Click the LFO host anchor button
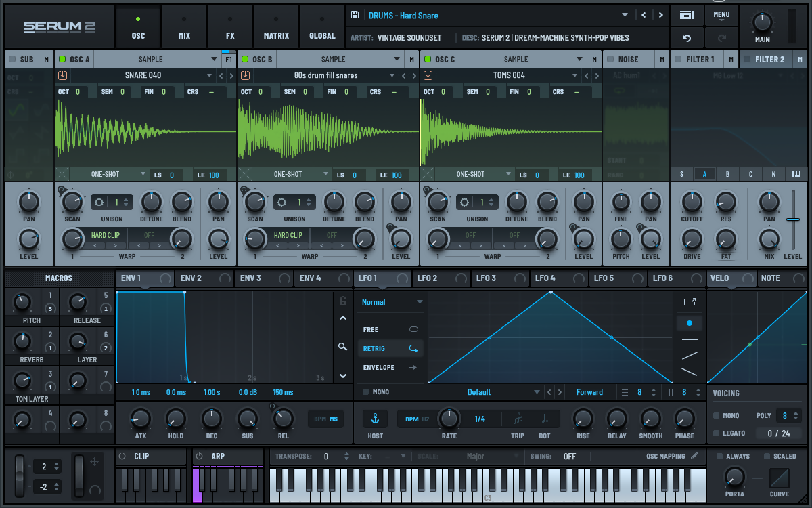Screen dimensions: 812x508 [x=375, y=419]
